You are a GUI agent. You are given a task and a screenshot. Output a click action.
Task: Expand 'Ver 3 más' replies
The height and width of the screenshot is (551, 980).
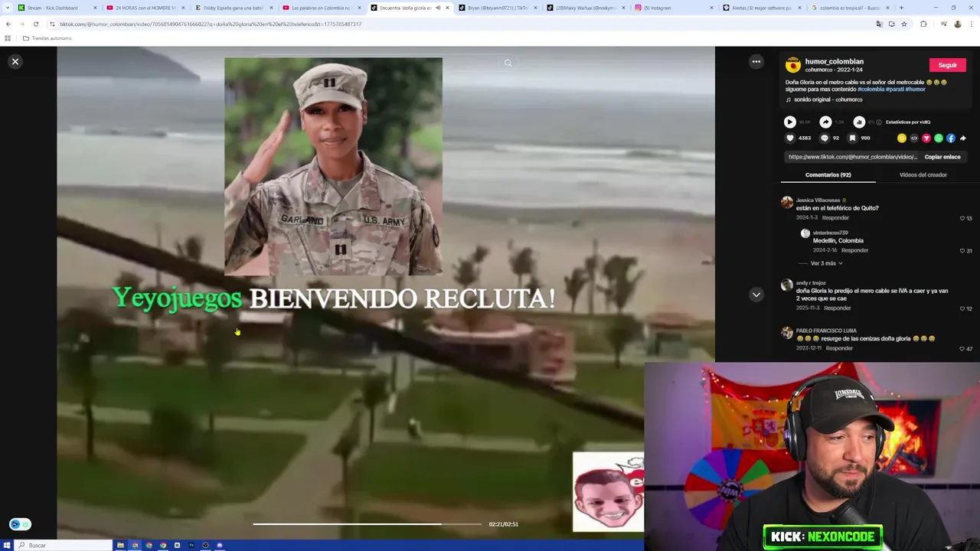click(x=826, y=263)
